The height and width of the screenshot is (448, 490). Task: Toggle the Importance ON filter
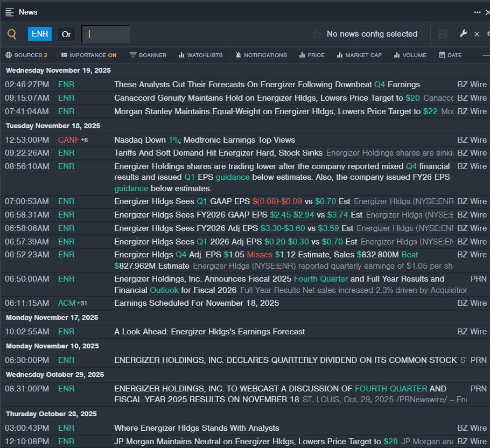pyautogui.click(x=89, y=55)
